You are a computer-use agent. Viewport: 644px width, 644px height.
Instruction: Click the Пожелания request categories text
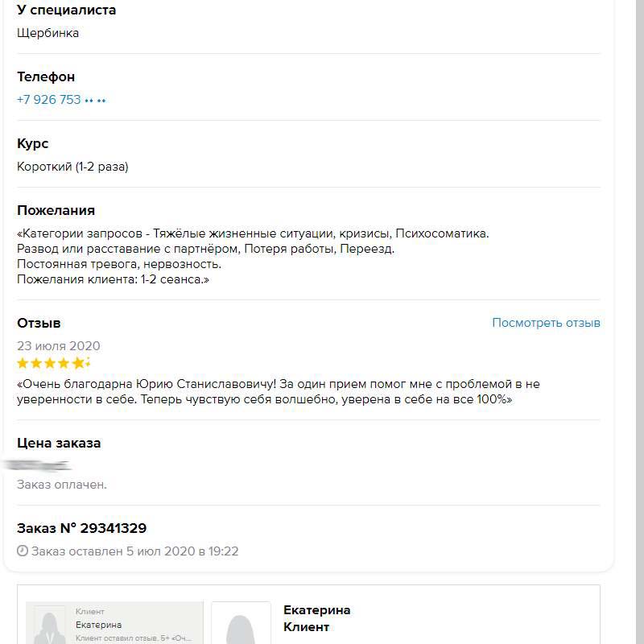(x=253, y=256)
